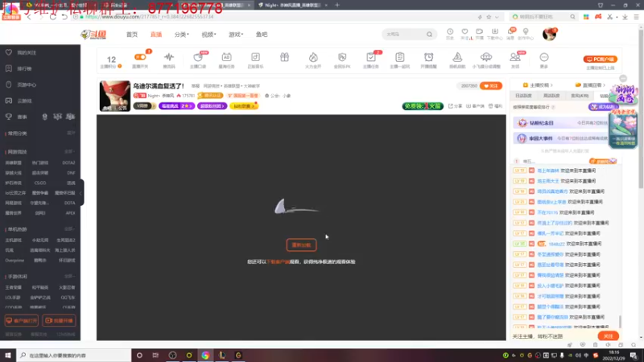Click the purple 福星挑战 badge
Image resolution: width=644 pixels, height=362 pixels.
176,106
